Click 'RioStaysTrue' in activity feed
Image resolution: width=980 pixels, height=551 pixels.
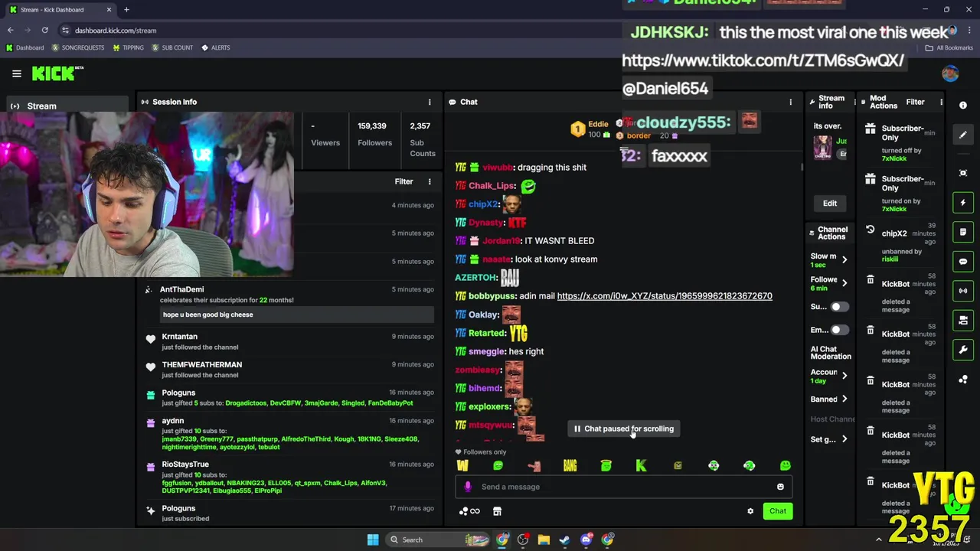click(185, 465)
